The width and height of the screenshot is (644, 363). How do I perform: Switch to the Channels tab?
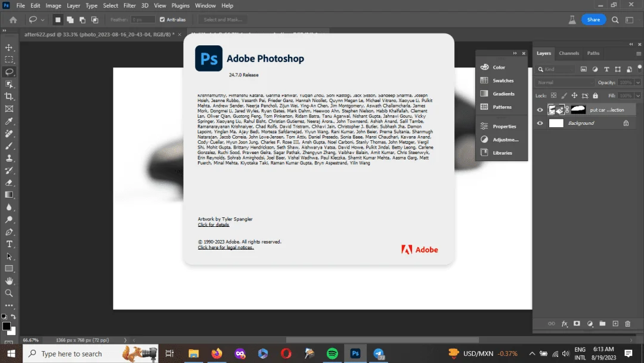(x=569, y=53)
